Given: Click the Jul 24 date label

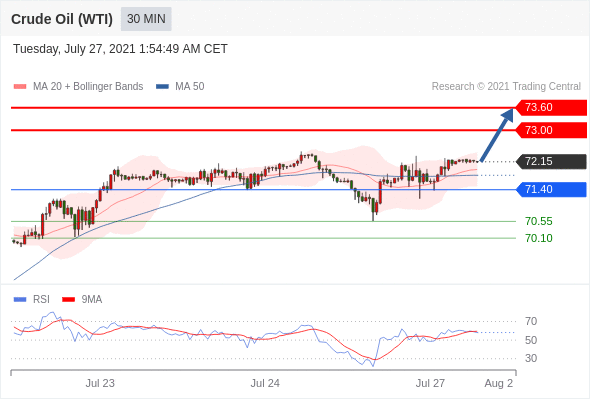Looking at the screenshot, I should [x=265, y=383].
